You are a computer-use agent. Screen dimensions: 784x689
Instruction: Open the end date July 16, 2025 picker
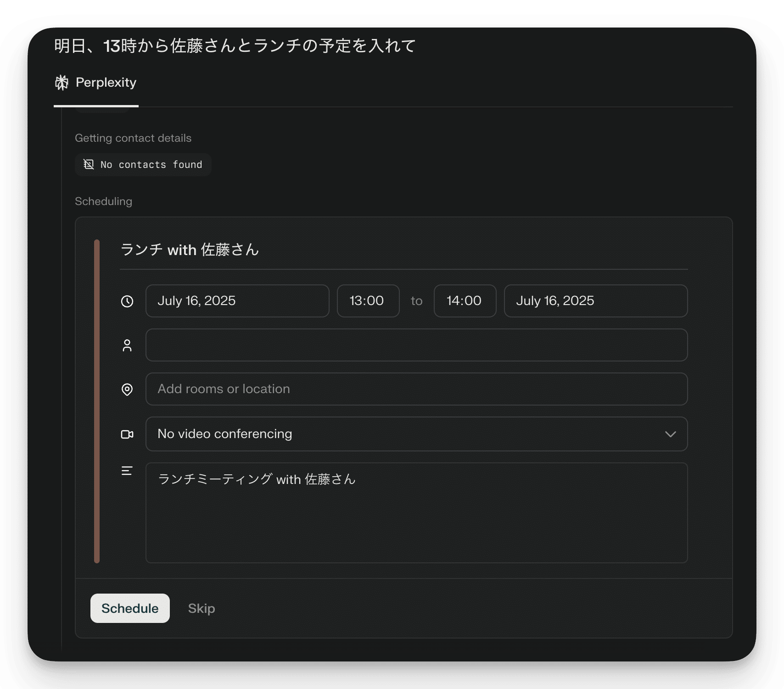click(595, 301)
